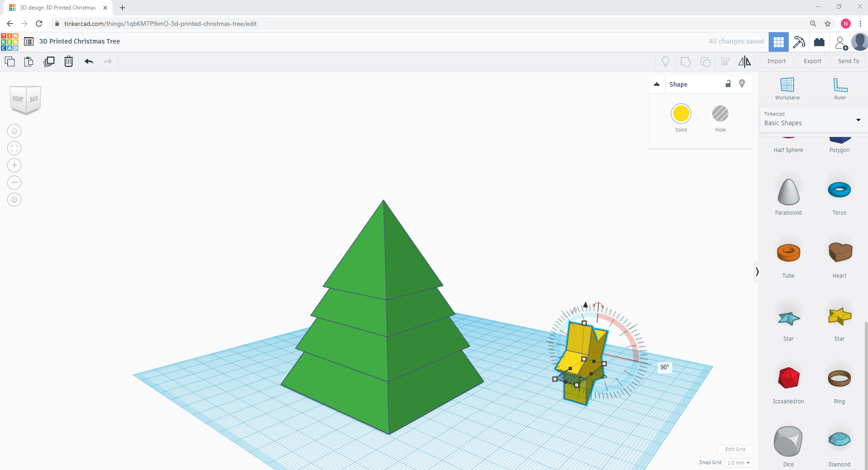
Task: Redo the last undone action
Action: pos(108,61)
